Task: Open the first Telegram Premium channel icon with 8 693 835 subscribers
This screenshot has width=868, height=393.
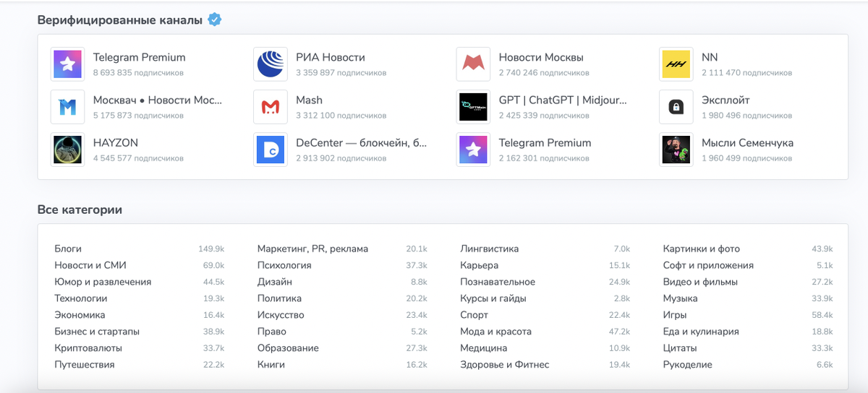Action: [x=68, y=65]
